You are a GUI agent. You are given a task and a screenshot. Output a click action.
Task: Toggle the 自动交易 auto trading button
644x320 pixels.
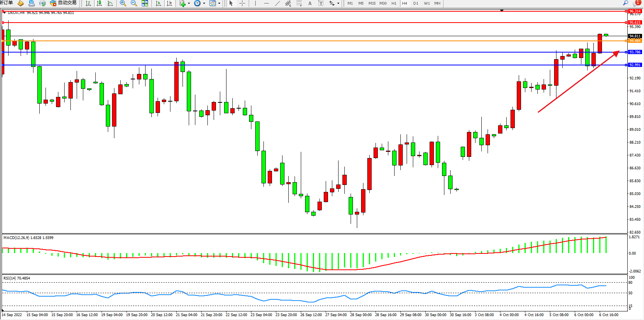click(63, 3)
